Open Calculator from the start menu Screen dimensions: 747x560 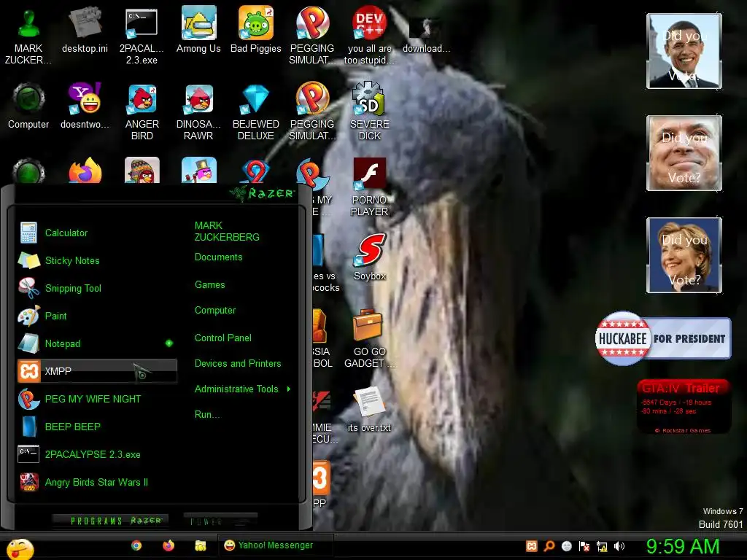coord(97,233)
